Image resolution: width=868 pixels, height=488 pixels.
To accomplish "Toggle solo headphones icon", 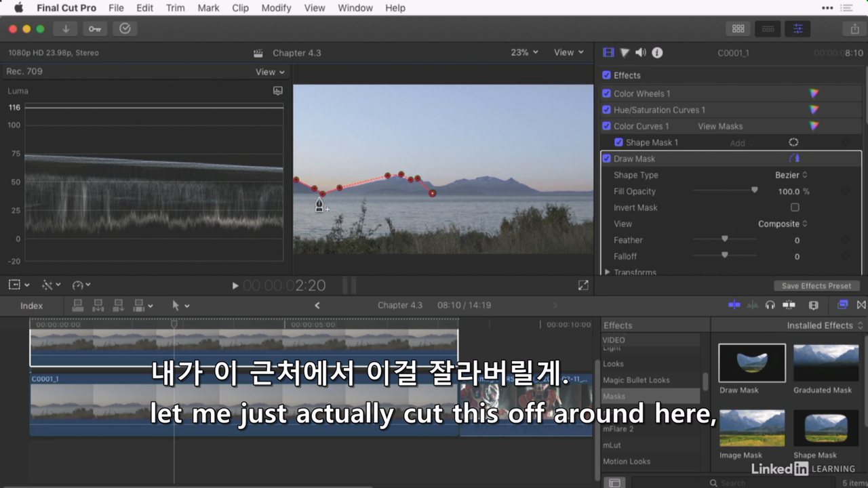I will tap(770, 305).
